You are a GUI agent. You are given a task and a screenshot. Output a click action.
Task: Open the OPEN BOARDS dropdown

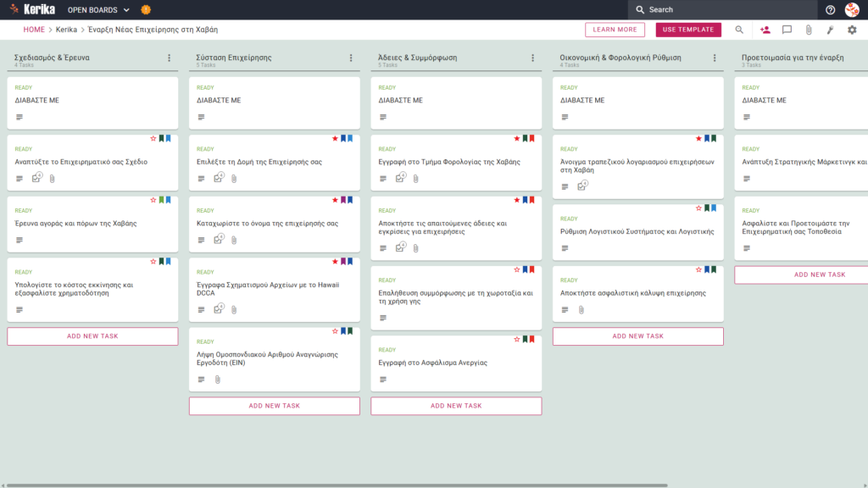tap(98, 10)
